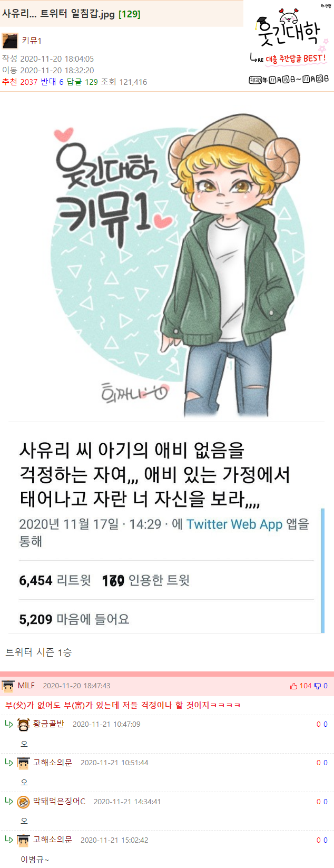Click the 대충 주간답글 BEST banner text
The height and width of the screenshot is (868, 334).
point(295,58)
